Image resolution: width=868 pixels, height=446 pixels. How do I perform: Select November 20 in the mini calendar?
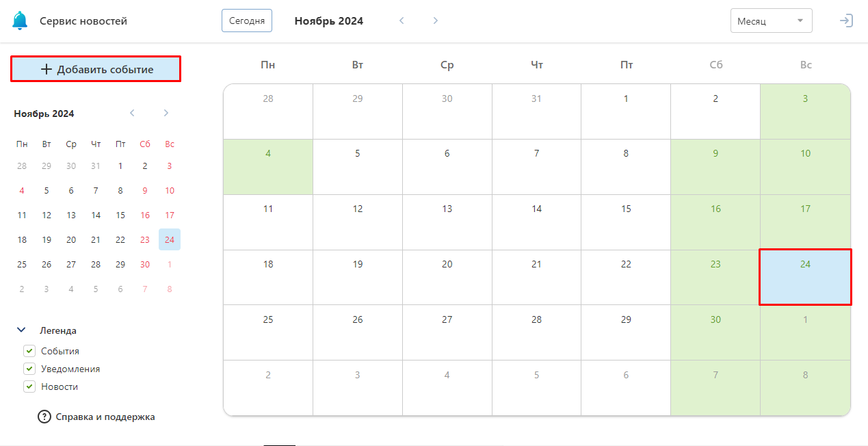71,239
